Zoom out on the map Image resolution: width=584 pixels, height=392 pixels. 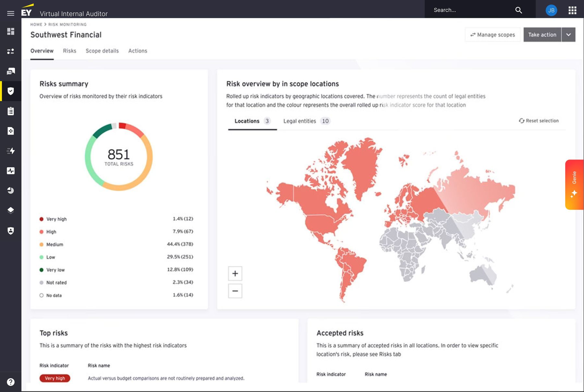[235, 291]
